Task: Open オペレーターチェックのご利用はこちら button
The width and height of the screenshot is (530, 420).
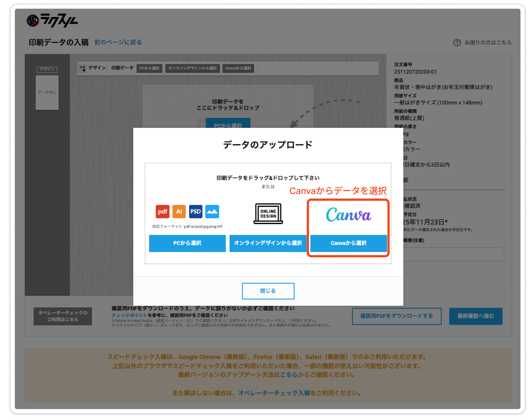Action: tap(63, 316)
